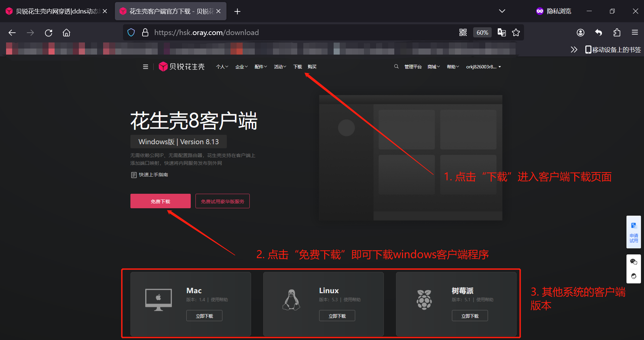Screen dimensions: 644x340
Task: Click 下载 in the site navigation
Action: (298, 67)
